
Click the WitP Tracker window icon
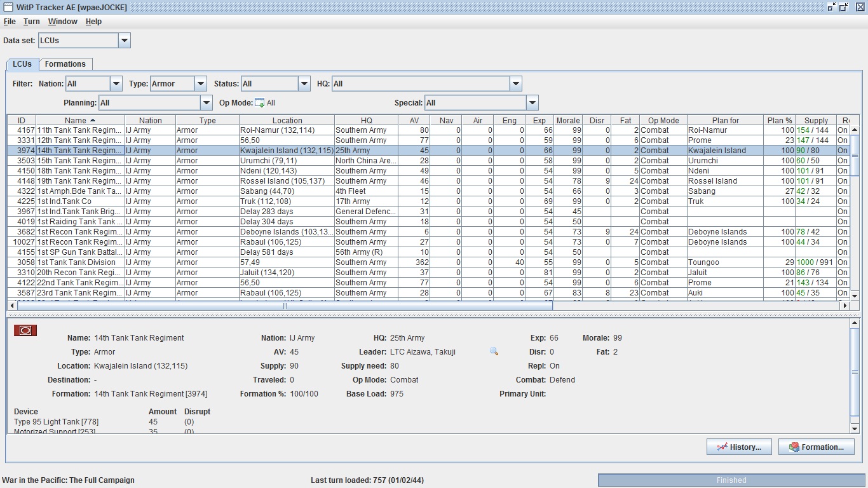(x=8, y=7)
